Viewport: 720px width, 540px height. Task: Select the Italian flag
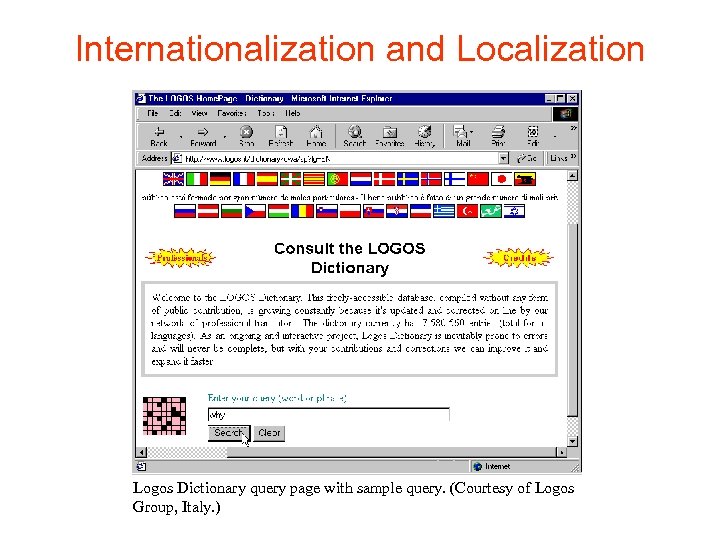pos(197,179)
